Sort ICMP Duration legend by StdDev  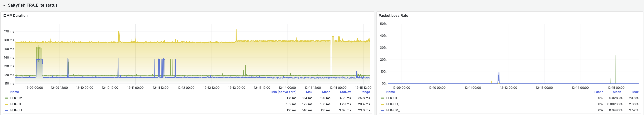point(345,92)
